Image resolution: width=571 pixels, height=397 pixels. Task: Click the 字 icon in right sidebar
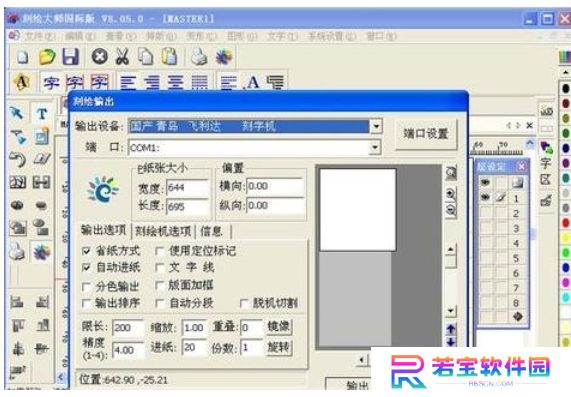(x=546, y=163)
